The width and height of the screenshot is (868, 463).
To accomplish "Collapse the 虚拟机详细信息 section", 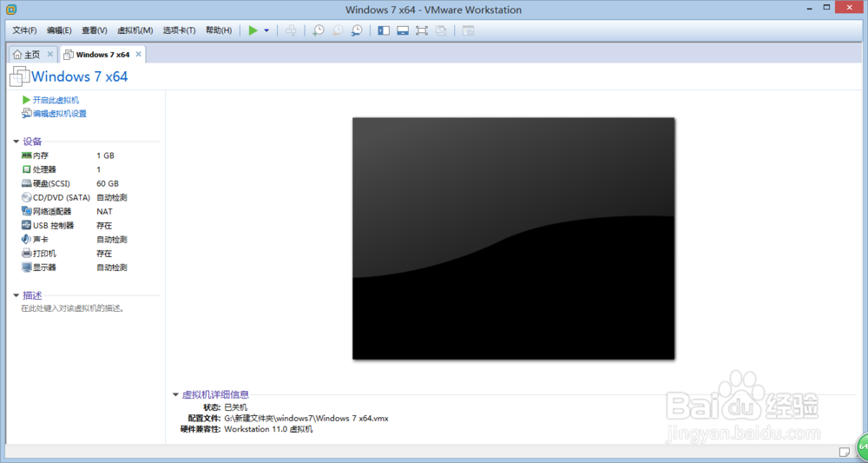I will [175, 395].
